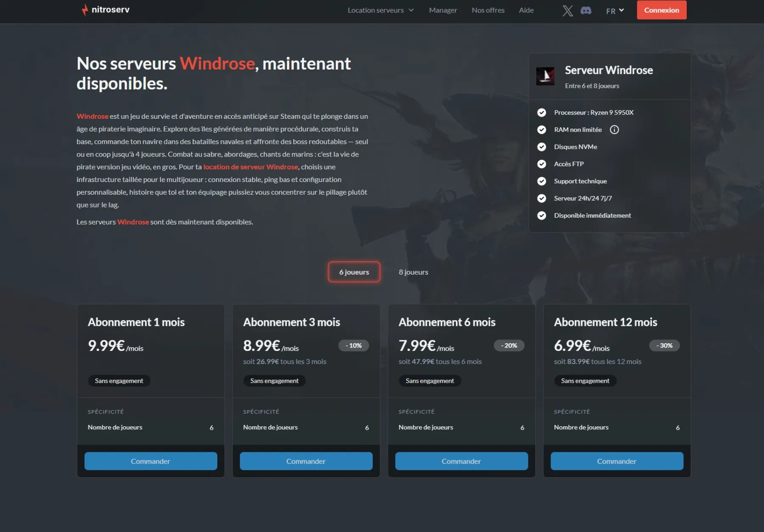Click the 'Serveur 24h/24 7j/7' feature text
This screenshot has width=764, height=532.
click(x=583, y=198)
